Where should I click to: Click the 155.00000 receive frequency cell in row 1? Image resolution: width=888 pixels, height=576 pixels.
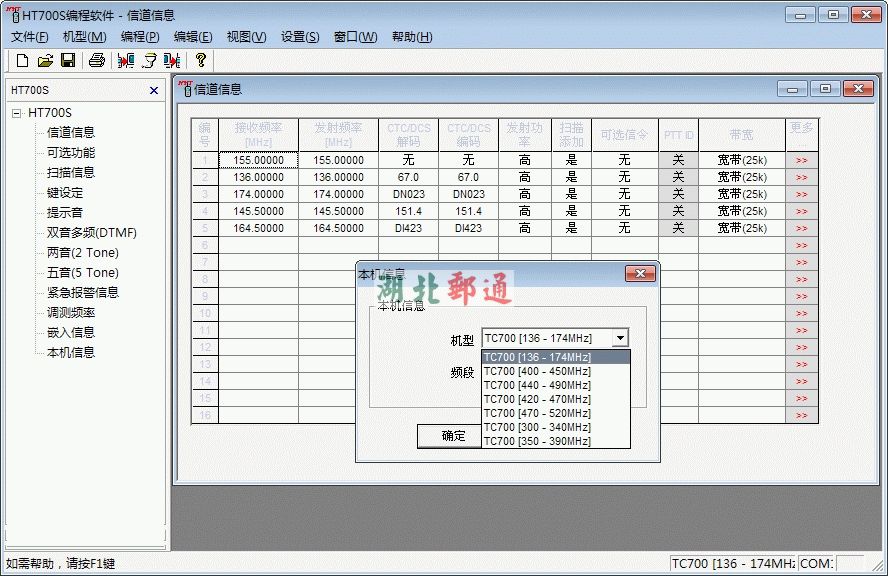pos(258,160)
